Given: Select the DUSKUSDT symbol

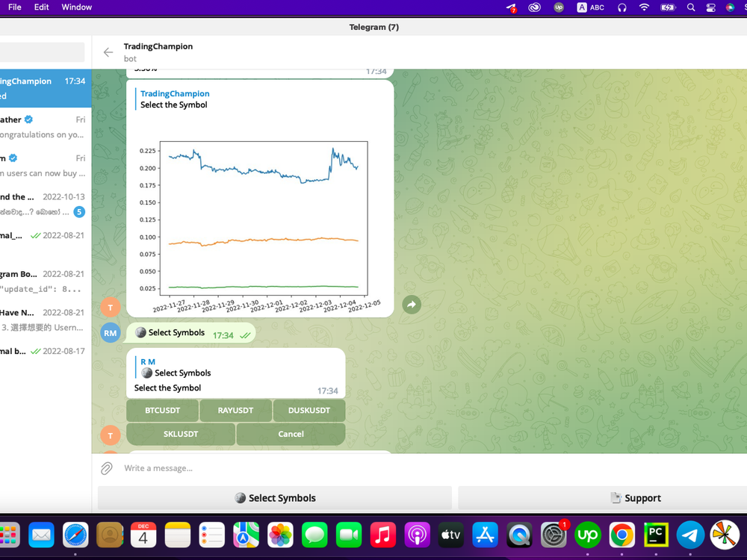Looking at the screenshot, I should point(309,410).
